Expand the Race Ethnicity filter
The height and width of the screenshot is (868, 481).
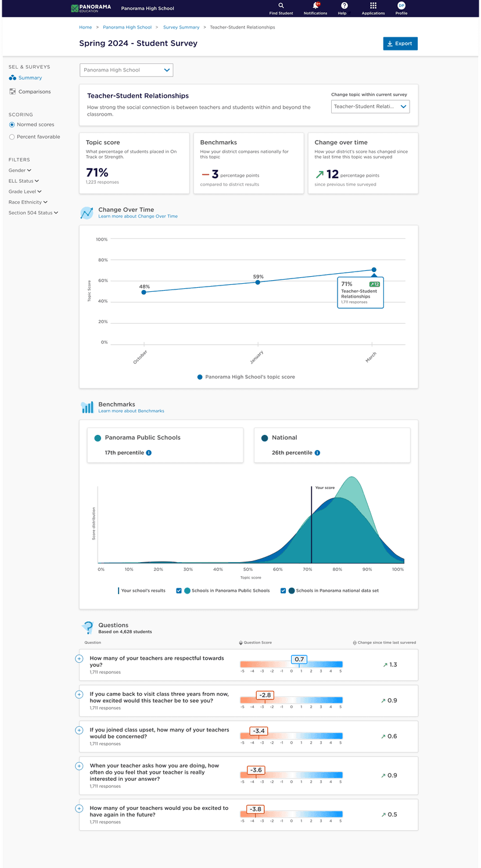click(x=28, y=202)
